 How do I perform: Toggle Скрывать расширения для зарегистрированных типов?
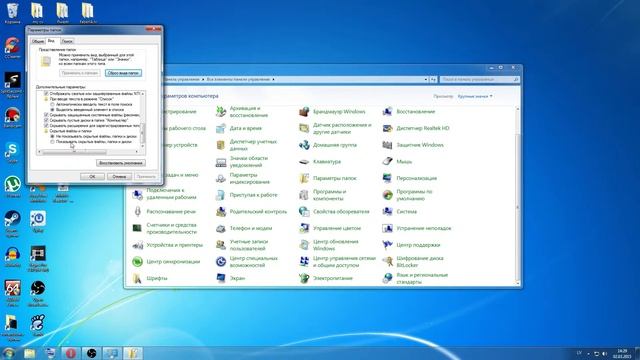pyautogui.click(x=46, y=126)
